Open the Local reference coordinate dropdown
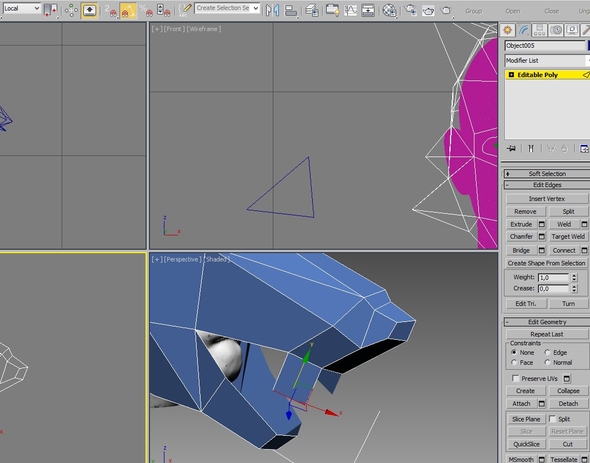Viewport: 590px width, 463px height. click(x=21, y=8)
